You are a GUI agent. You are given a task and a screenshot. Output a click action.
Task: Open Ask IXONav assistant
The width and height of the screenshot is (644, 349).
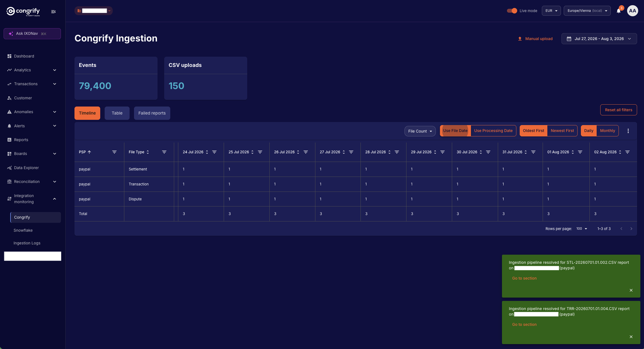32,34
